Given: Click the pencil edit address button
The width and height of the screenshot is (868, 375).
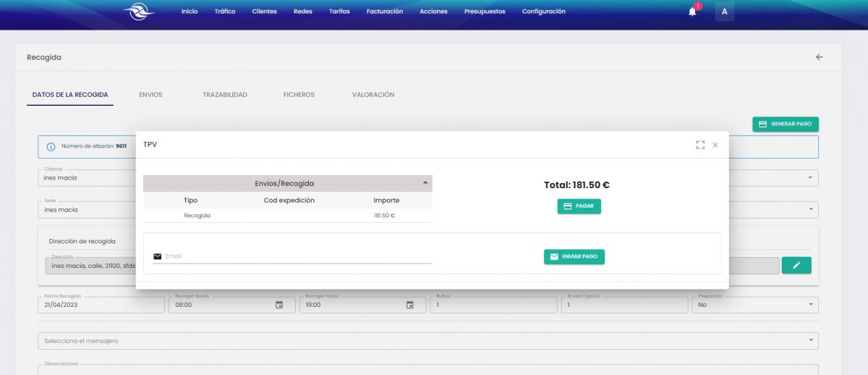Looking at the screenshot, I should point(796,266).
